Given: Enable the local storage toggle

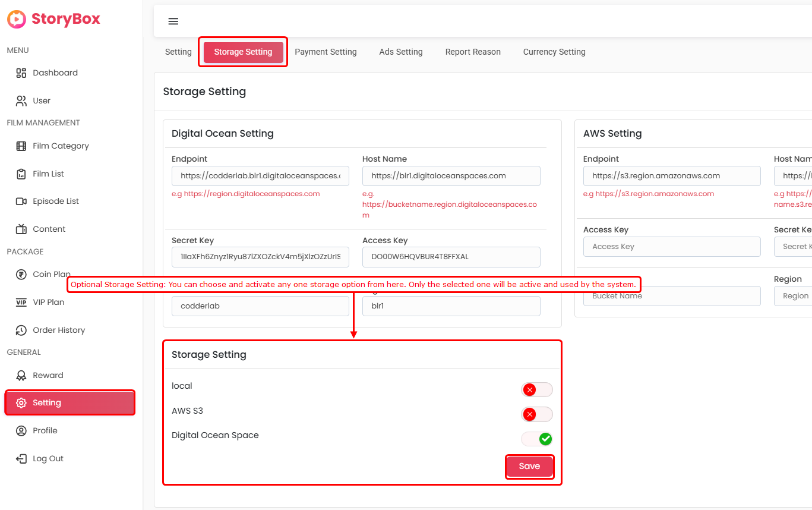Looking at the screenshot, I should point(536,390).
